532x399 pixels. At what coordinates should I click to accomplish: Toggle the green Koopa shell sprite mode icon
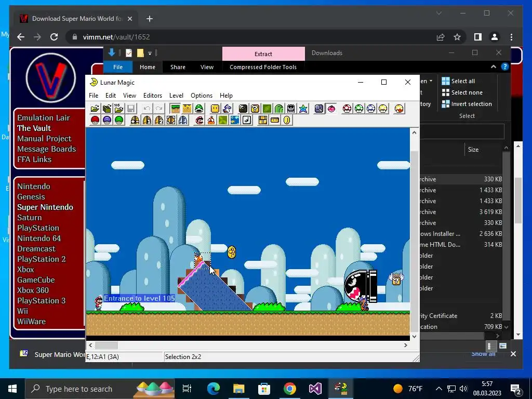tap(199, 109)
